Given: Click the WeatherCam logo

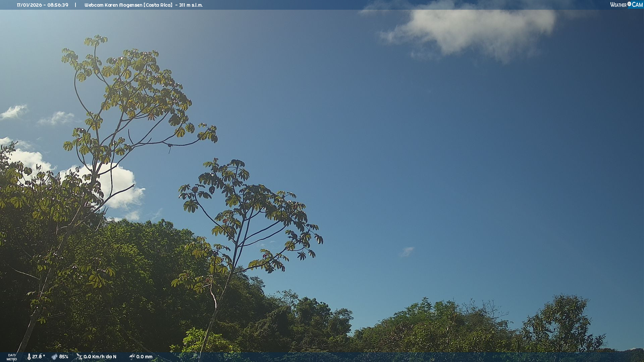Looking at the screenshot, I should pos(626,5).
